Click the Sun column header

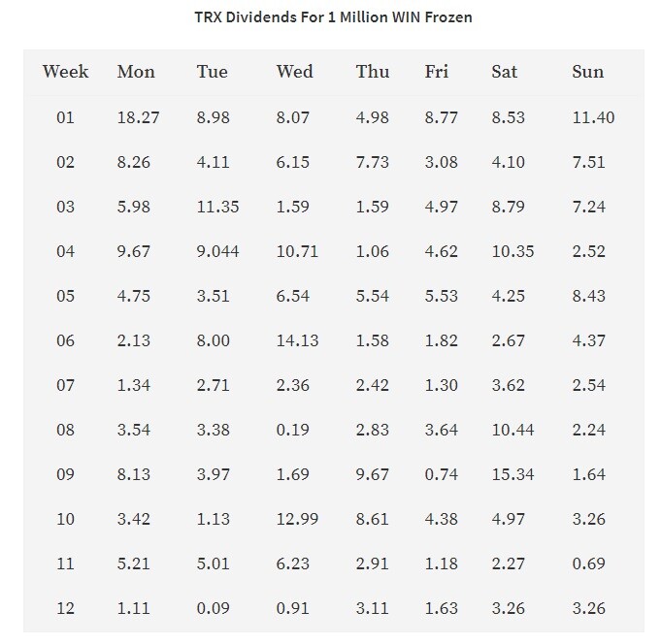pos(587,71)
